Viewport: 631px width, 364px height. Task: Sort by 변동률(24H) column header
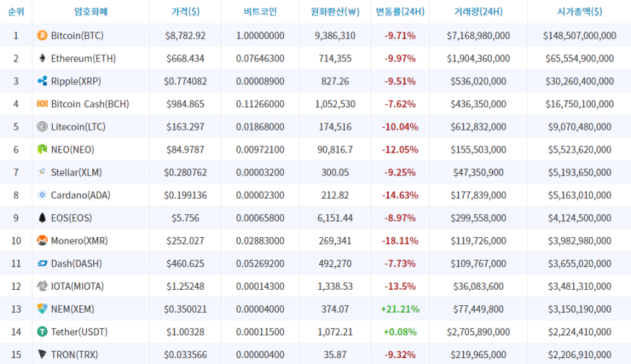pyautogui.click(x=400, y=12)
